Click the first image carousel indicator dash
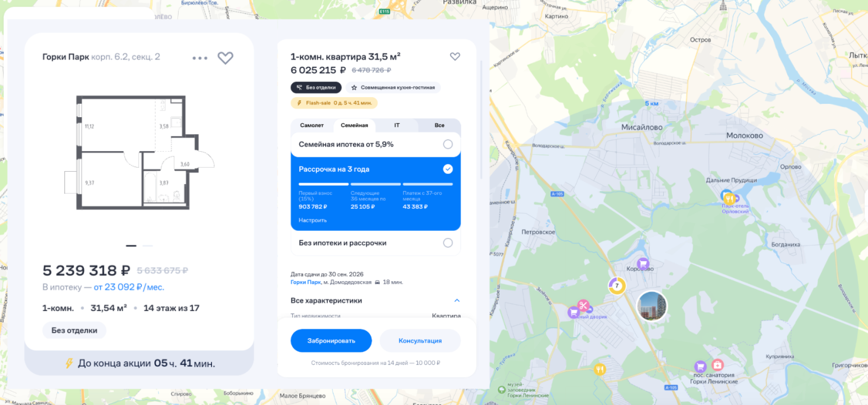The width and height of the screenshot is (868, 405). pos(131,246)
